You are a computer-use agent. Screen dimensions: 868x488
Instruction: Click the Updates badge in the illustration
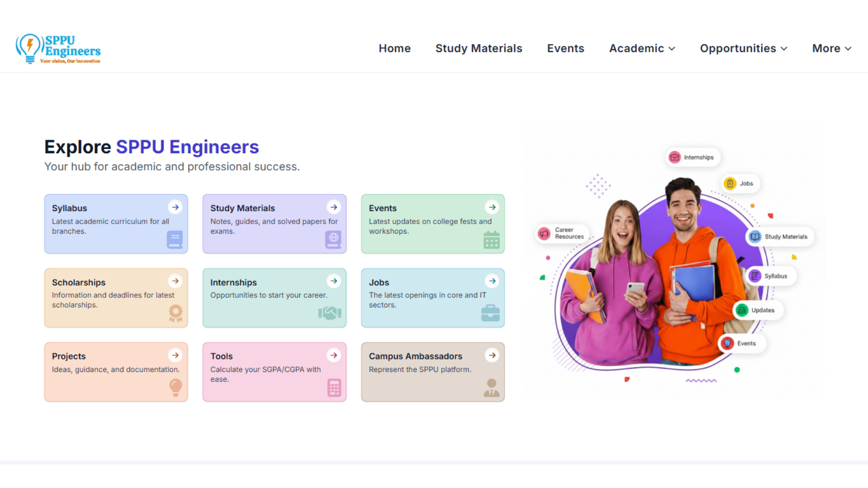(x=757, y=310)
